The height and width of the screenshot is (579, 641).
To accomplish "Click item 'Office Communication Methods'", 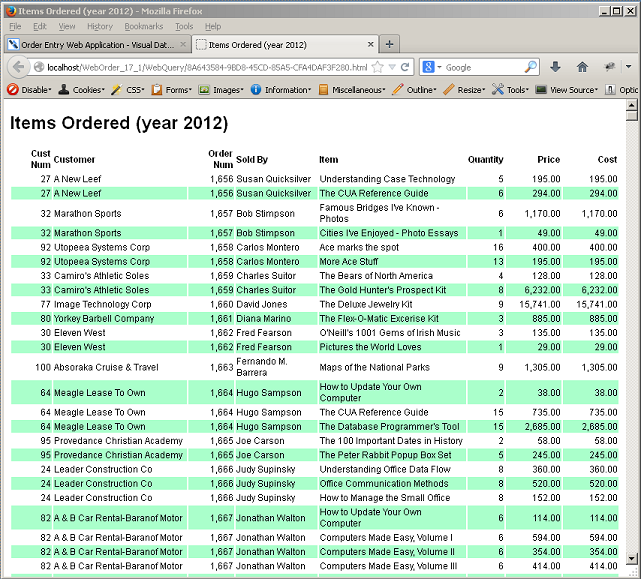I will click(x=384, y=484).
